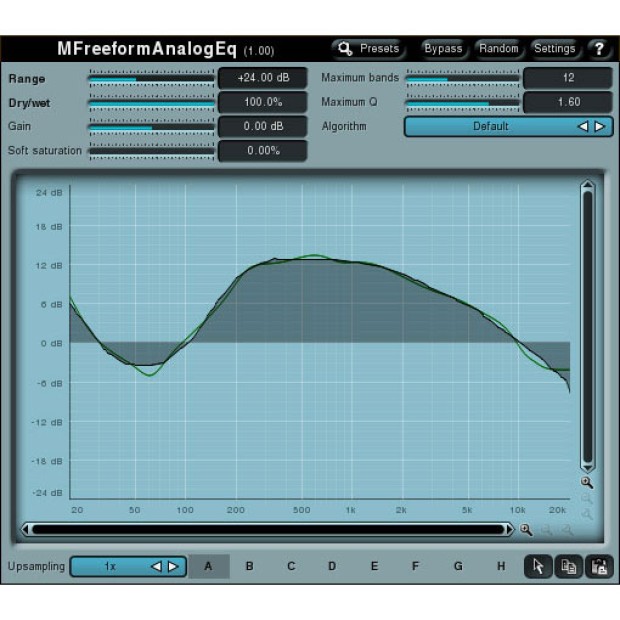Switch to preset slot B
This screenshot has width=620, height=620.
click(250, 566)
